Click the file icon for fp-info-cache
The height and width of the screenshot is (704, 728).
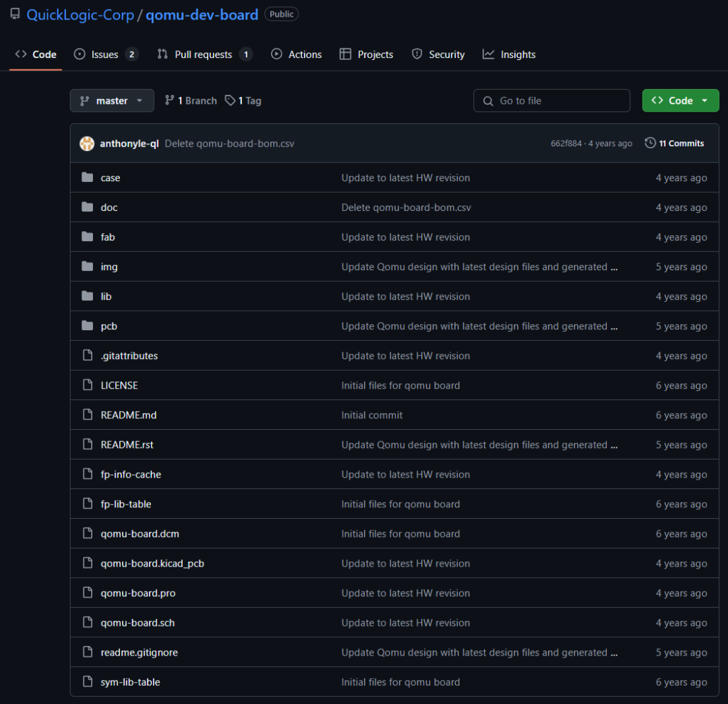click(87, 474)
